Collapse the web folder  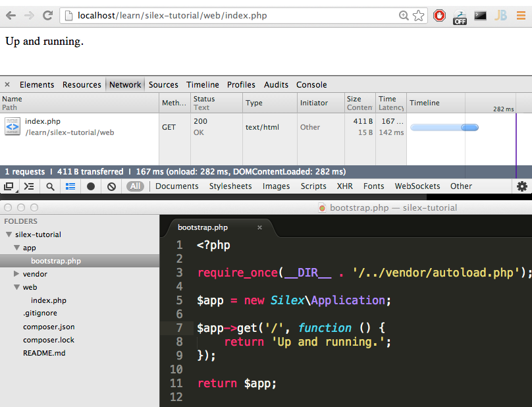16,287
